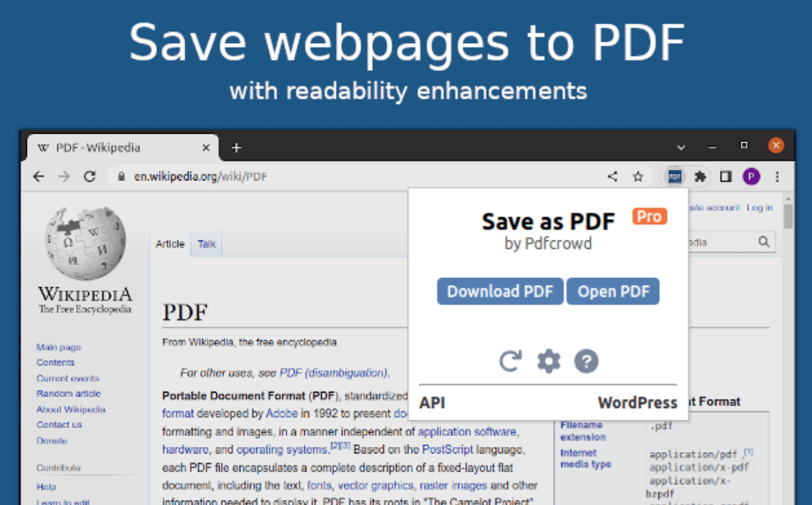
Task: Open the purple profile avatar
Action: click(751, 177)
